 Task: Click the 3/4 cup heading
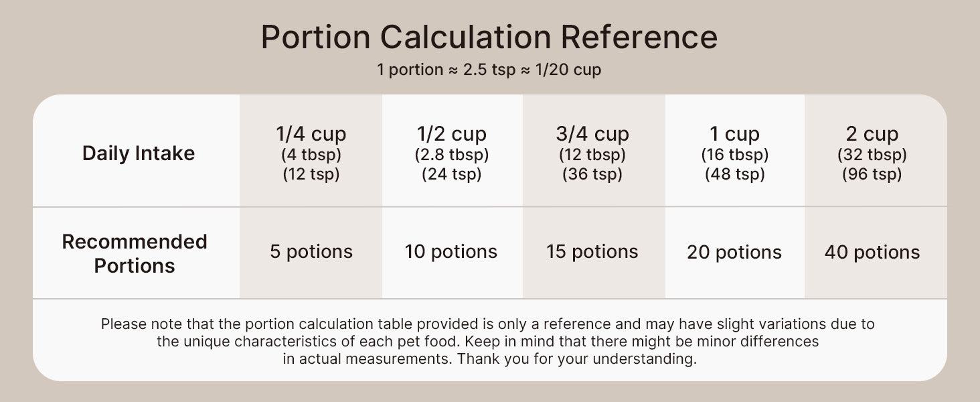[592, 134]
